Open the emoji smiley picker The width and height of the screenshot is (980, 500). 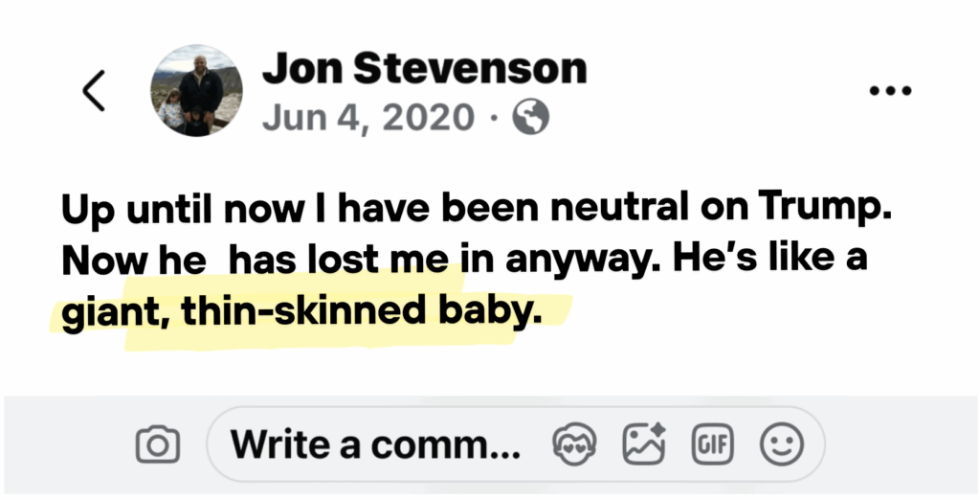point(781,444)
